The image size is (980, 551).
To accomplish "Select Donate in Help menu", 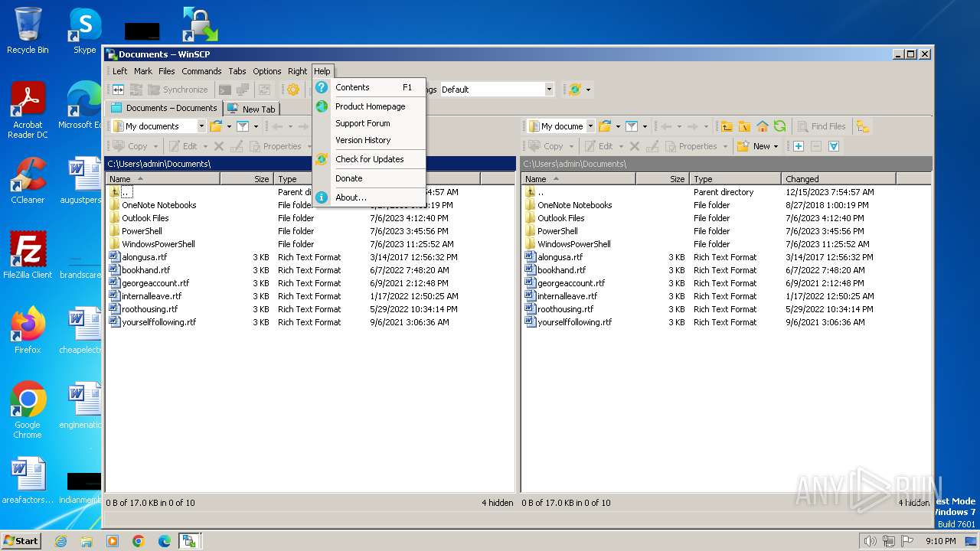I will (369, 178).
